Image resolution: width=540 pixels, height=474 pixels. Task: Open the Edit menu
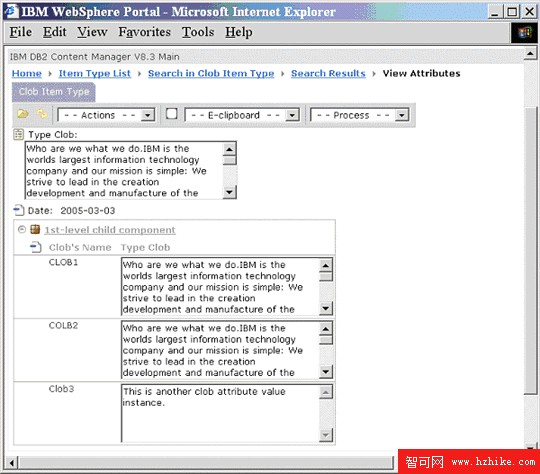(x=54, y=32)
